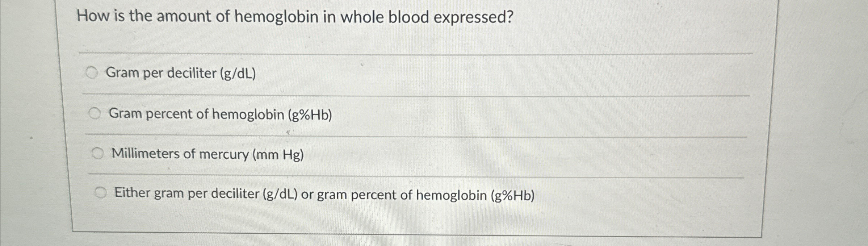Screen dimensions: 868x246
Task: Select the Gram percent of hemoglobin option
Action: [x=95, y=113]
